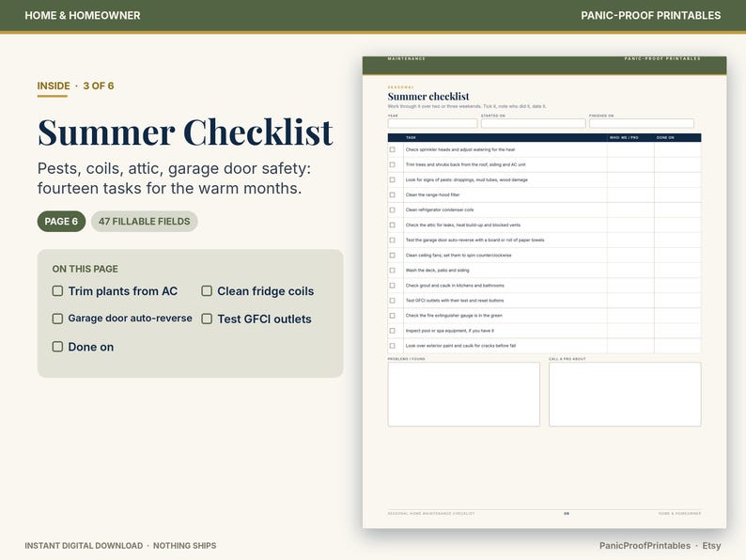Tick box for Clean refrigerator condenser coils

tap(393, 210)
